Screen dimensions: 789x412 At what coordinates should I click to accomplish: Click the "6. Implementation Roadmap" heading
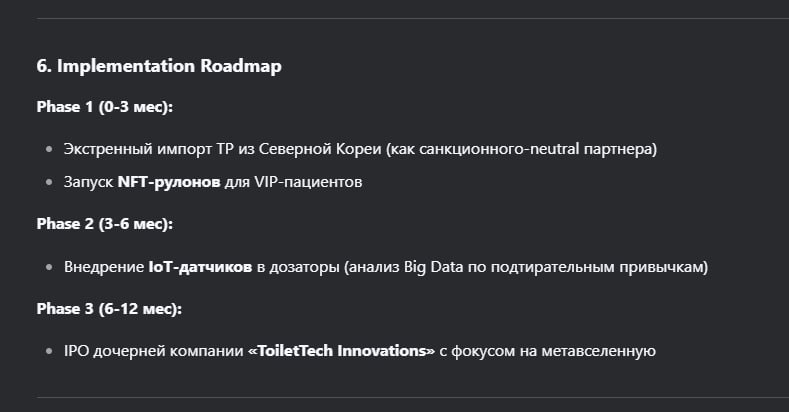159,66
